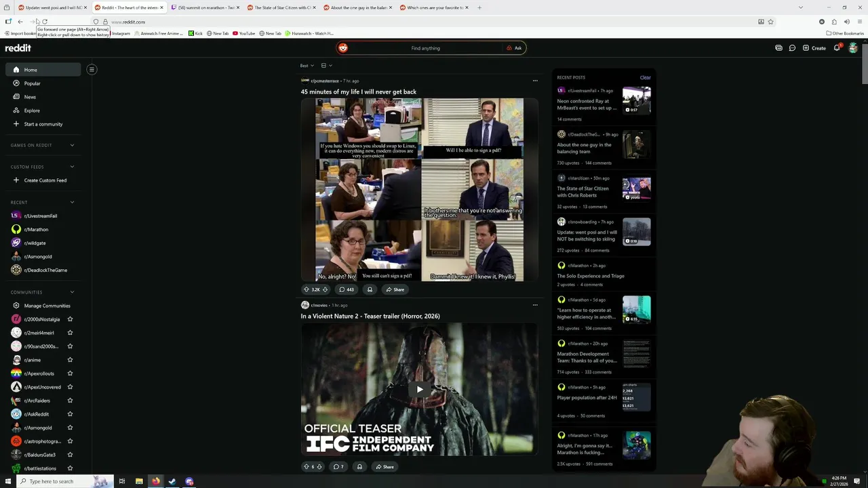Click the Ask button in search bar
The height and width of the screenshot is (488, 868).
point(514,48)
